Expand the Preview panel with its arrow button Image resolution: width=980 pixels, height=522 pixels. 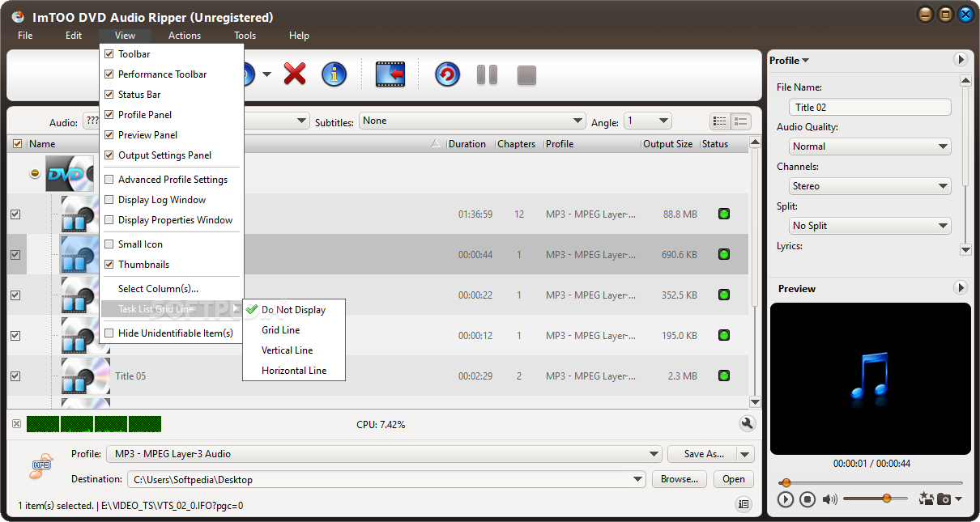pyautogui.click(x=960, y=288)
